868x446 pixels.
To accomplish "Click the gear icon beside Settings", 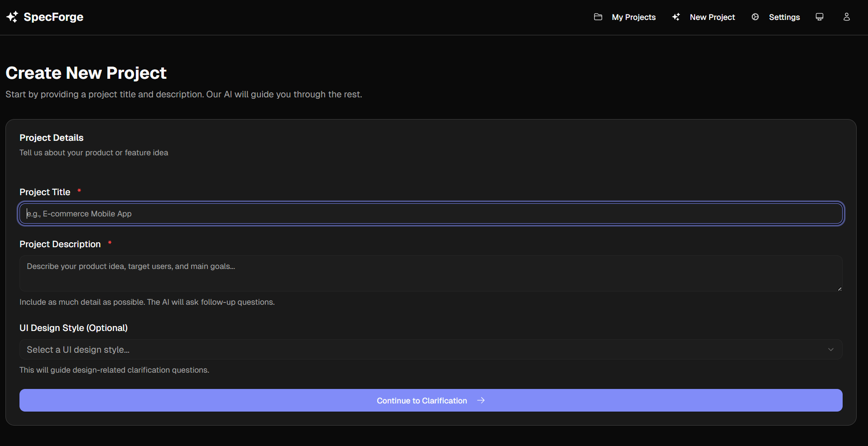I will 755,17.
